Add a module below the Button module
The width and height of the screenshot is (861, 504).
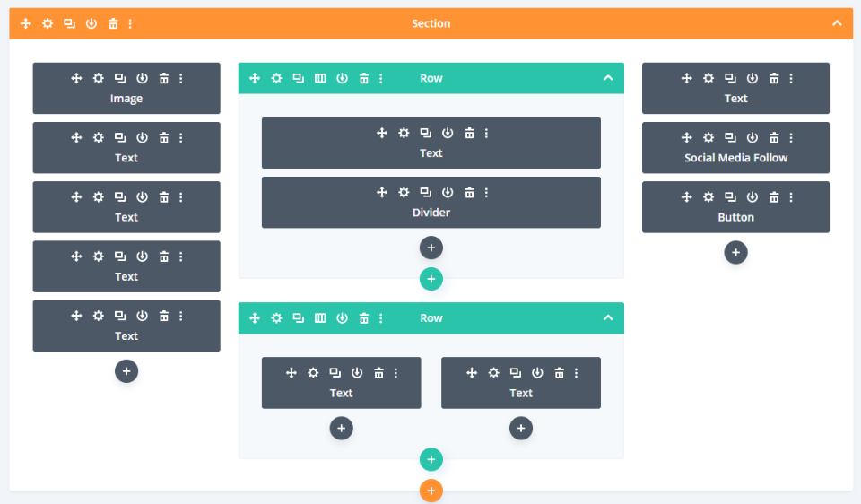735,253
